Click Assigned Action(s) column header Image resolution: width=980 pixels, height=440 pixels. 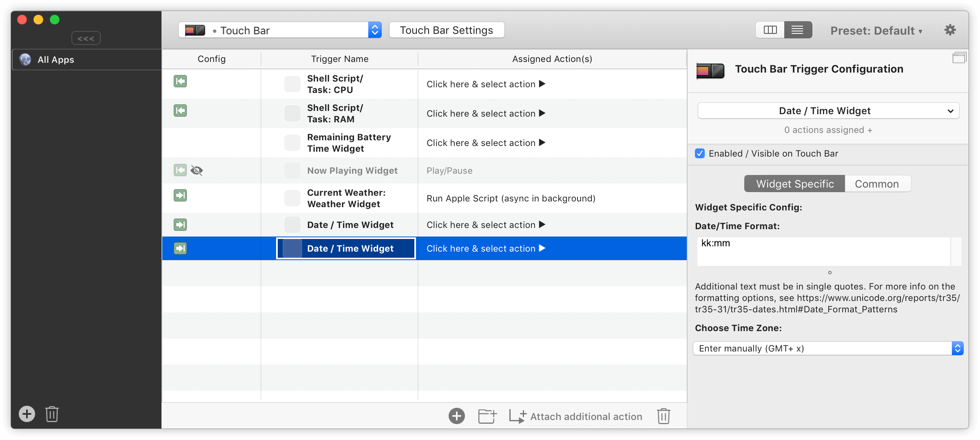pyautogui.click(x=552, y=59)
